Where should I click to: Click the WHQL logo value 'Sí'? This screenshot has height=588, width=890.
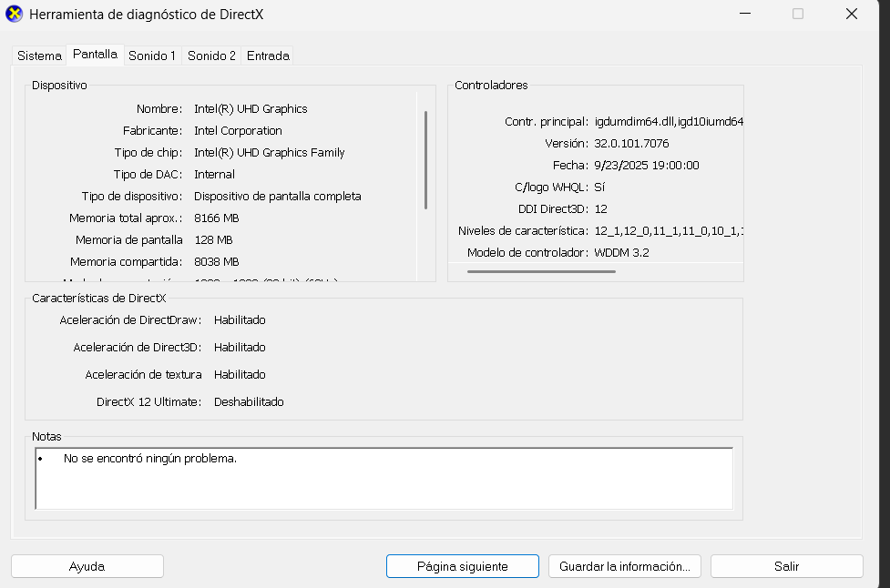599,188
